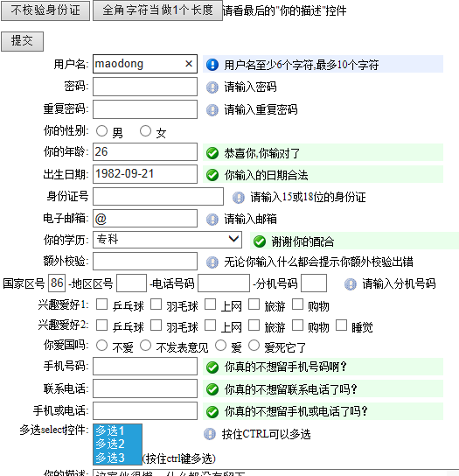The image size is (459, 476).
Task: Click the grey hint icon next to 请输入密码
Action: coord(212,87)
